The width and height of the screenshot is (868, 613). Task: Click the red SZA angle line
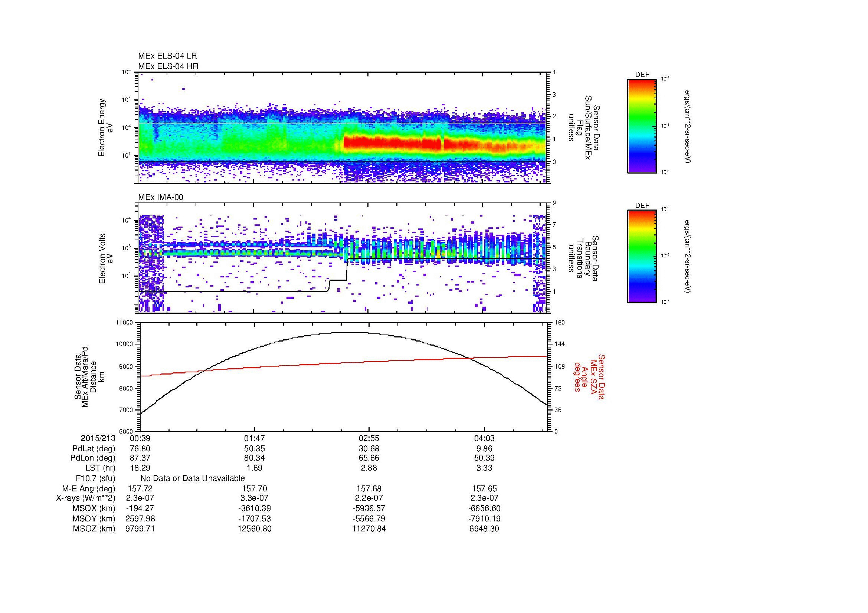click(x=343, y=363)
